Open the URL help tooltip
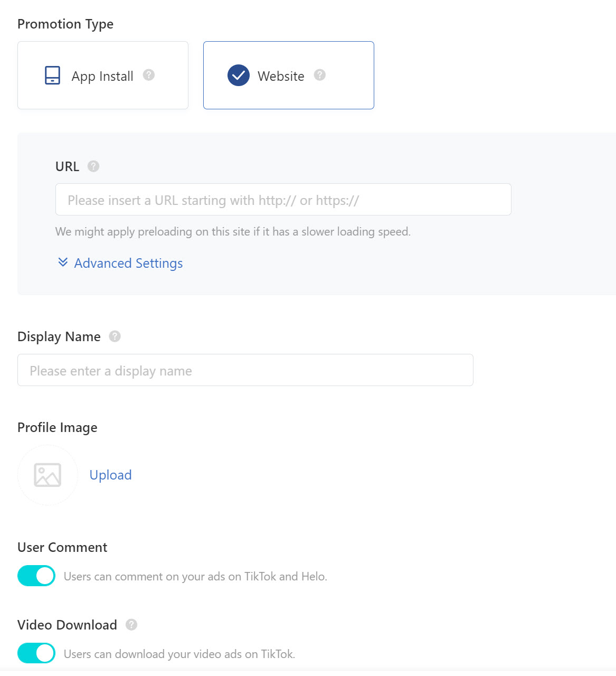The image size is (616, 676). (x=93, y=166)
